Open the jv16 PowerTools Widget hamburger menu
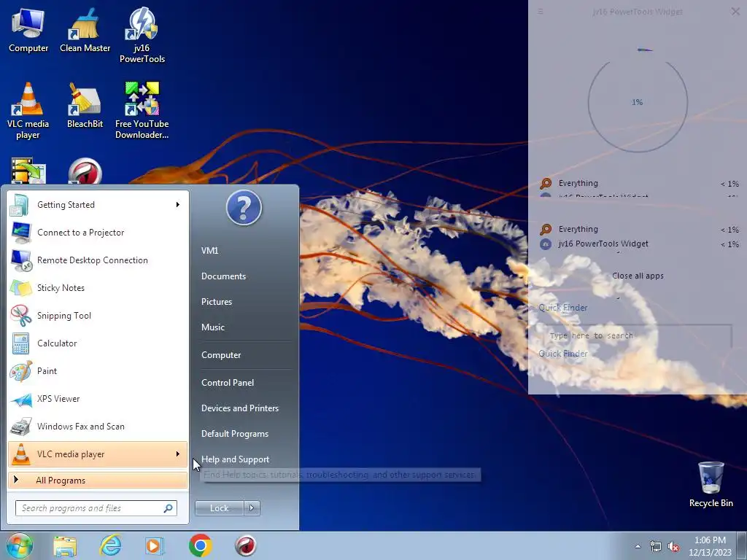This screenshot has width=747, height=560. (541, 12)
